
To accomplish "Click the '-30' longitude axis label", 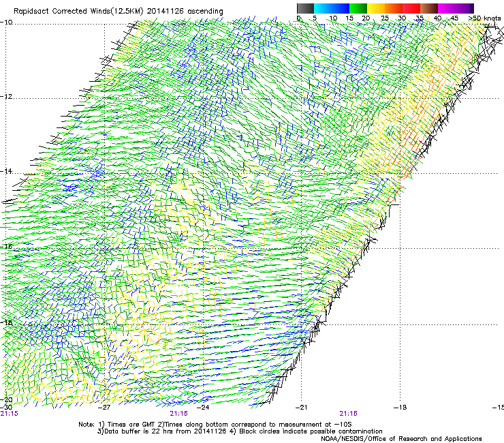I will pyautogui.click(x=6, y=408).
